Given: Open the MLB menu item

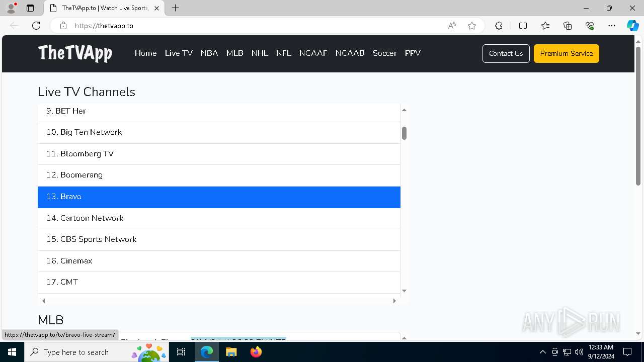Looking at the screenshot, I should [x=235, y=53].
